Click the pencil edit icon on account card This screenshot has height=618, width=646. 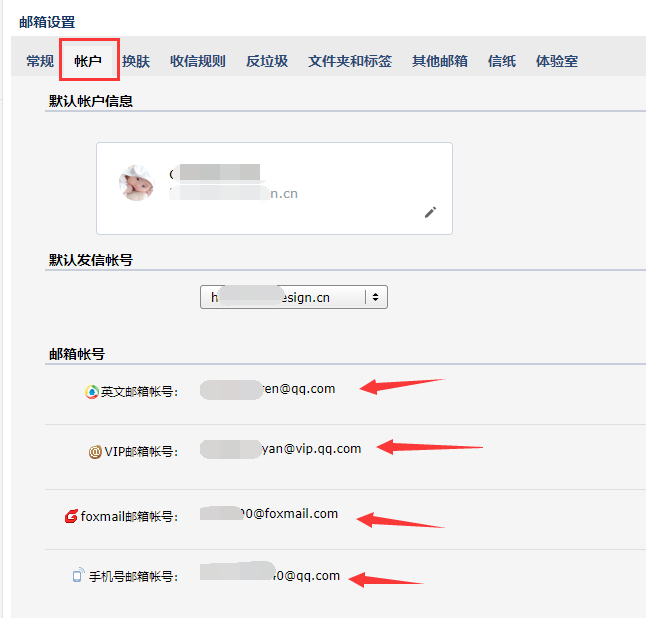(x=431, y=212)
